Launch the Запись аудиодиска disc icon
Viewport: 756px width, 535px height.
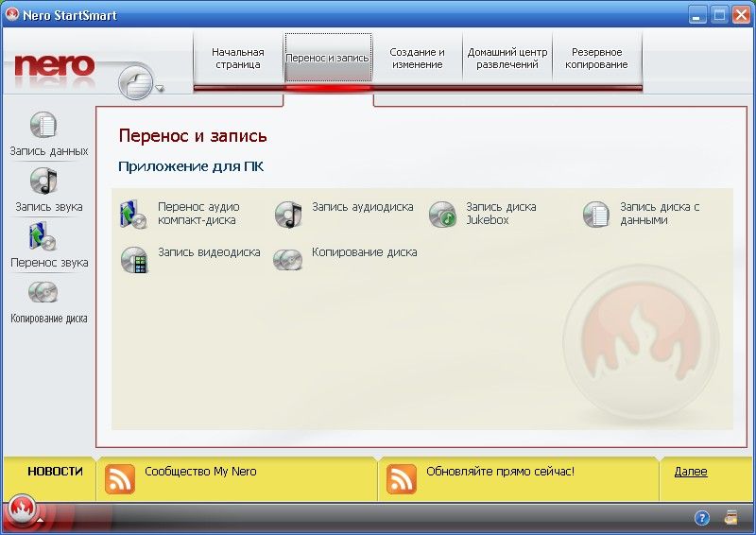[x=288, y=215]
